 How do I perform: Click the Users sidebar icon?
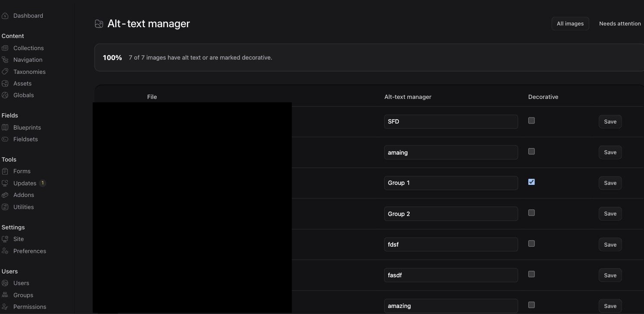click(5, 283)
